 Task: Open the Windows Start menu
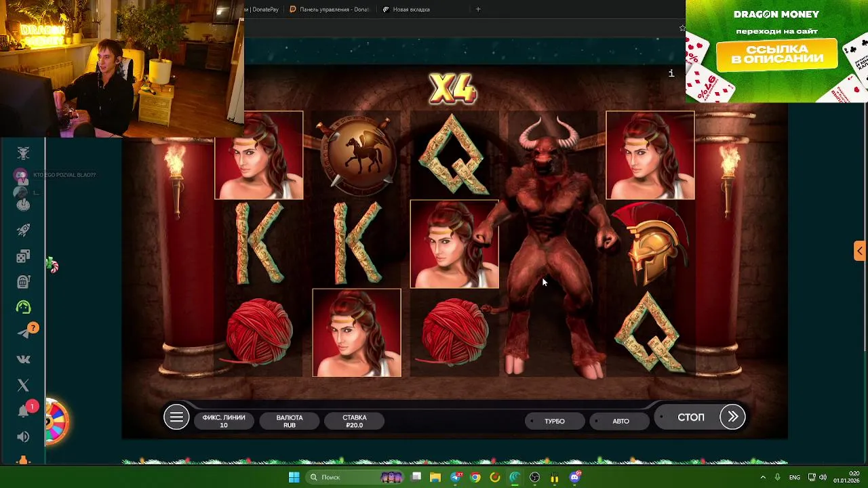tap(294, 477)
